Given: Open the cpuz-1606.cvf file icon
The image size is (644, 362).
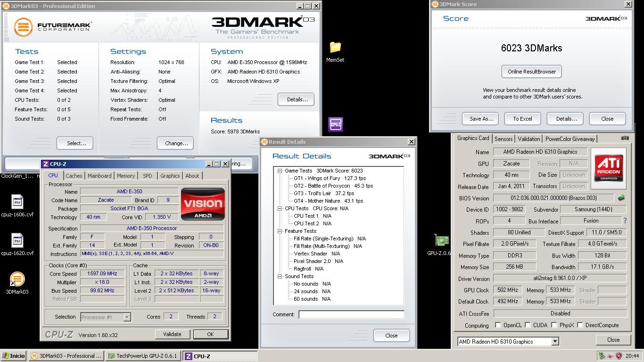Looking at the screenshot, I should coord(17,202).
